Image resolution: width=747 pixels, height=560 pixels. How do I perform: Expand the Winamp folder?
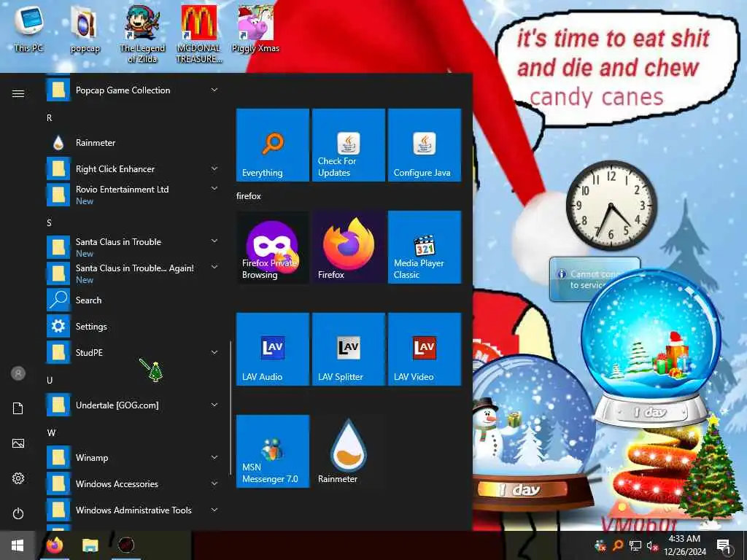(x=133, y=458)
